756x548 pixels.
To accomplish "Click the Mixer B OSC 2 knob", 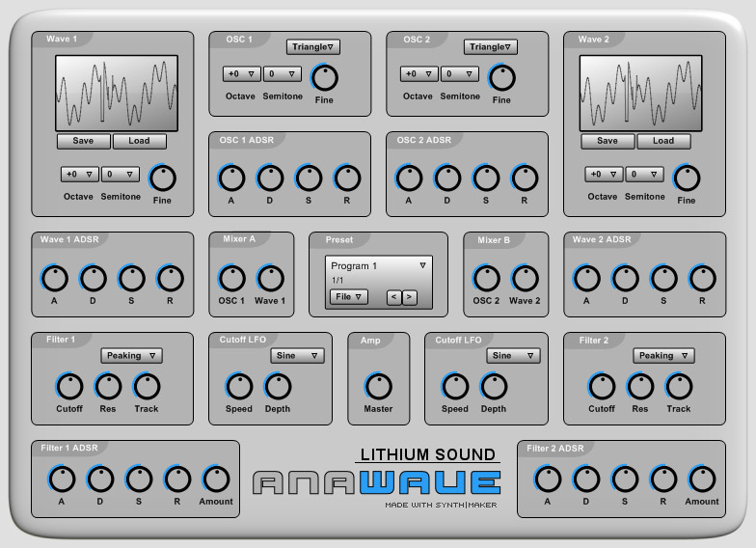I will point(486,279).
